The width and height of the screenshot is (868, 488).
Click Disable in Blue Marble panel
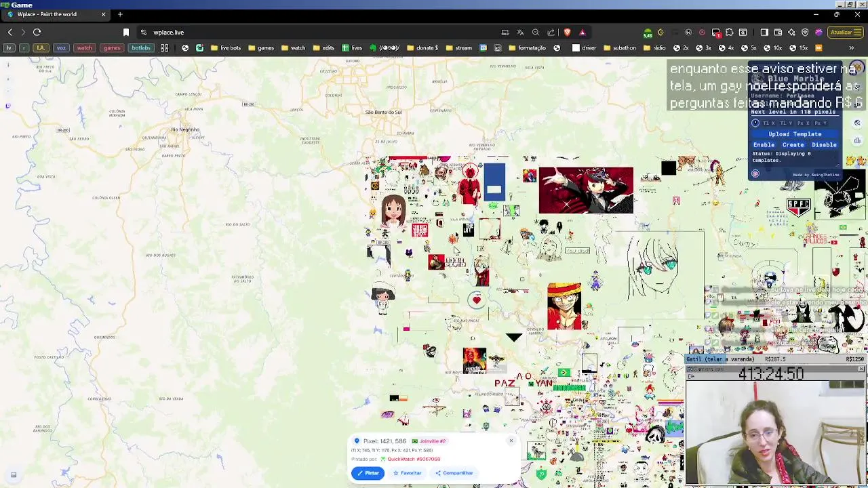(824, 145)
